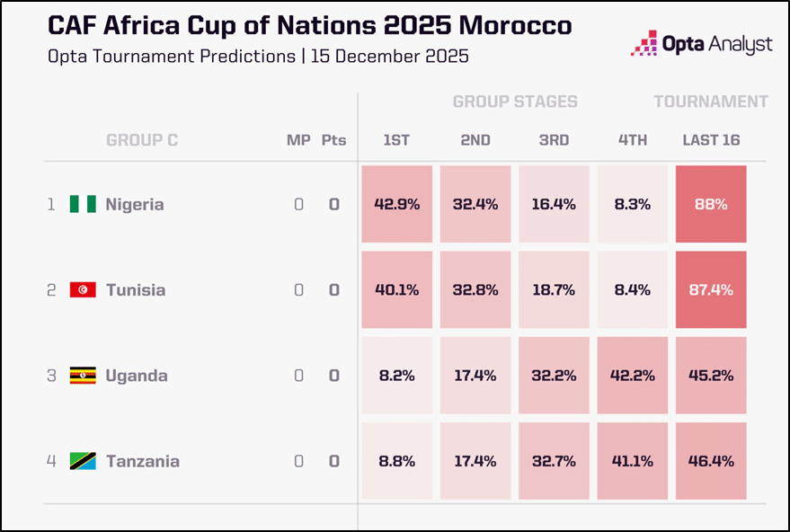Click the Nigeria team name

click(135, 204)
